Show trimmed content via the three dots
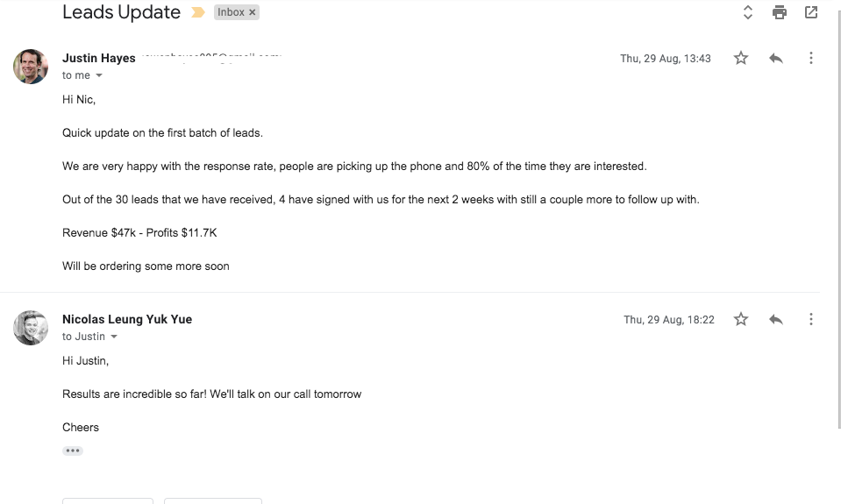841x504 pixels. coord(73,451)
